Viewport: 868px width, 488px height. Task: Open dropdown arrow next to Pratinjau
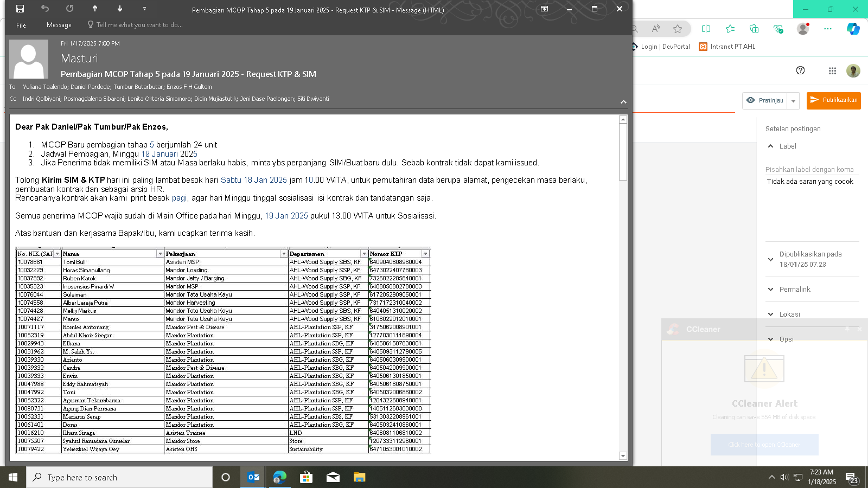(x=794, y=101)
